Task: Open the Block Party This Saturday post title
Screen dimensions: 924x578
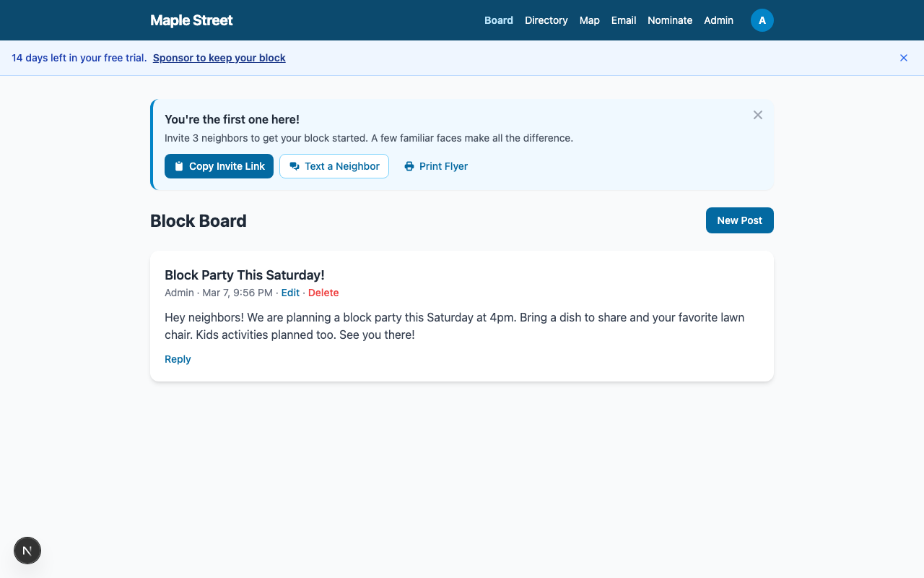Action: coord(245,275)
